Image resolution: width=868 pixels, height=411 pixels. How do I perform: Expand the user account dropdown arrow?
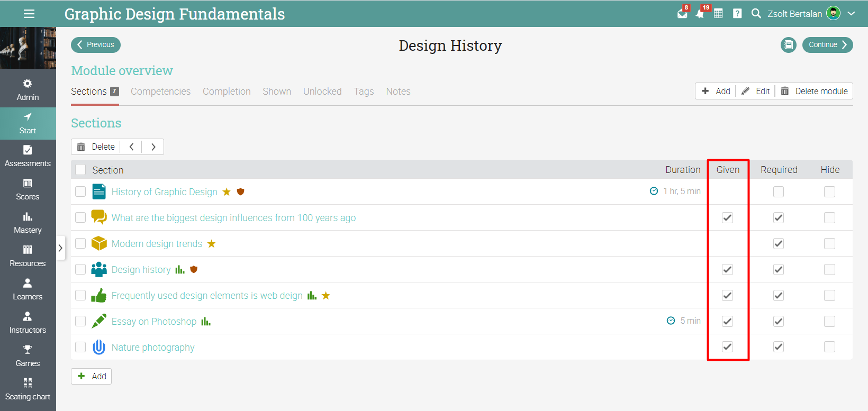point(851,14)
